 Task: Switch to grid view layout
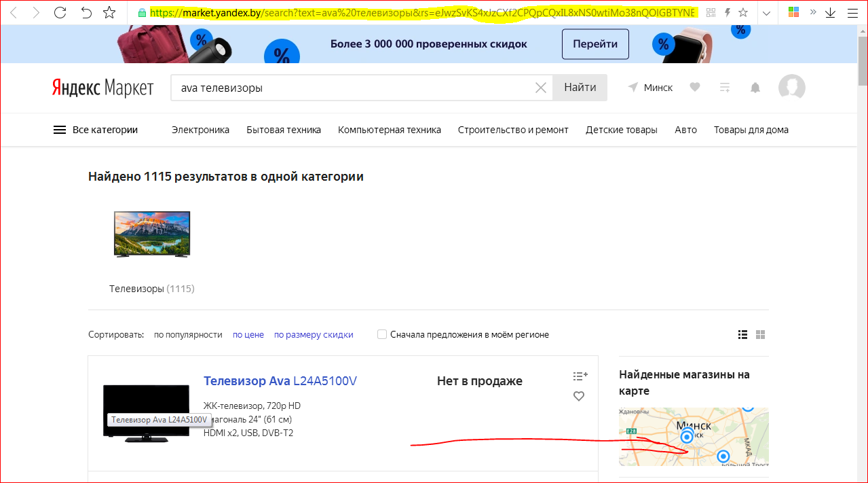pyautogui.click(x=761, y=334)
